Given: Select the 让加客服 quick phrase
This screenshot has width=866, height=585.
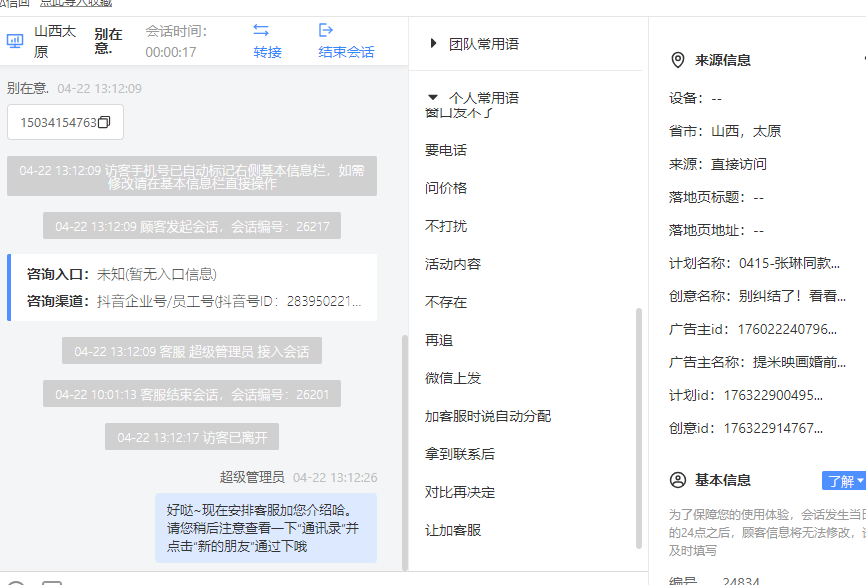Looking at the screenshot, I should (453, 530).
